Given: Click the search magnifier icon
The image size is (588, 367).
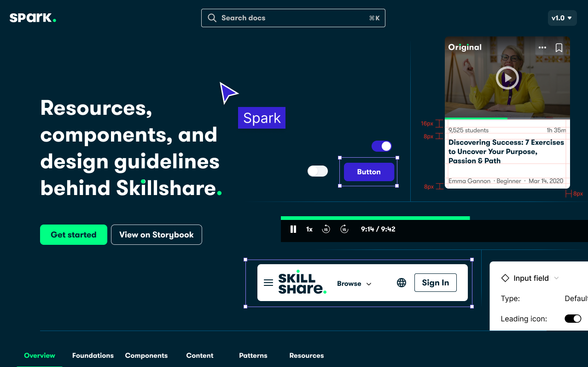Looking at the screenshot, I should pyautogui.click(x=212, y=18).
